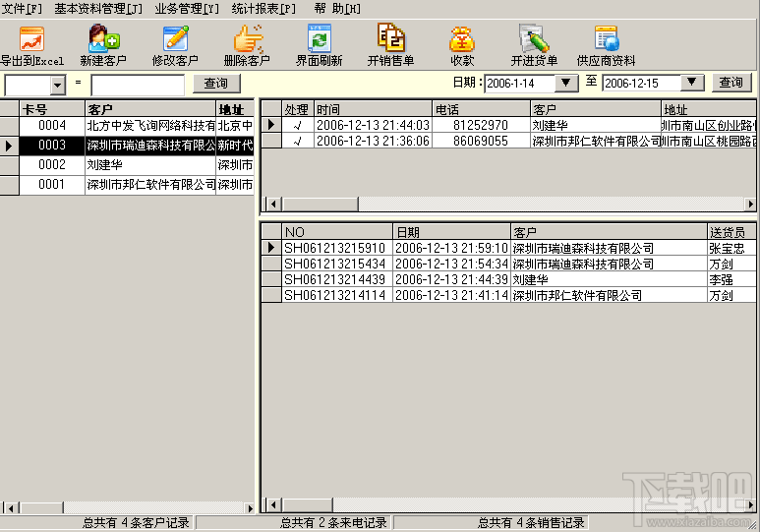Click status text 总共有 4 条客户记录
Screen dimensions: 760x532
(136, 523)
